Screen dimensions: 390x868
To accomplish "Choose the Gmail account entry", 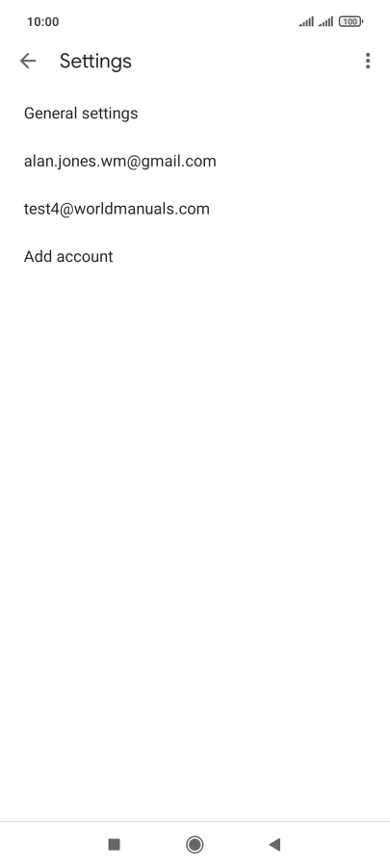I will click(195, 161).
